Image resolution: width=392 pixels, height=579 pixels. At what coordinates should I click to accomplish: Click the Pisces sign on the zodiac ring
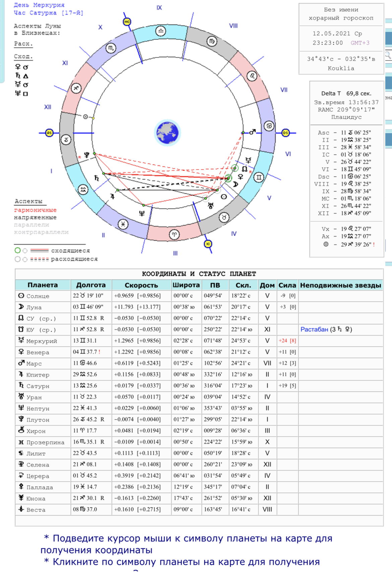(123, 224)
